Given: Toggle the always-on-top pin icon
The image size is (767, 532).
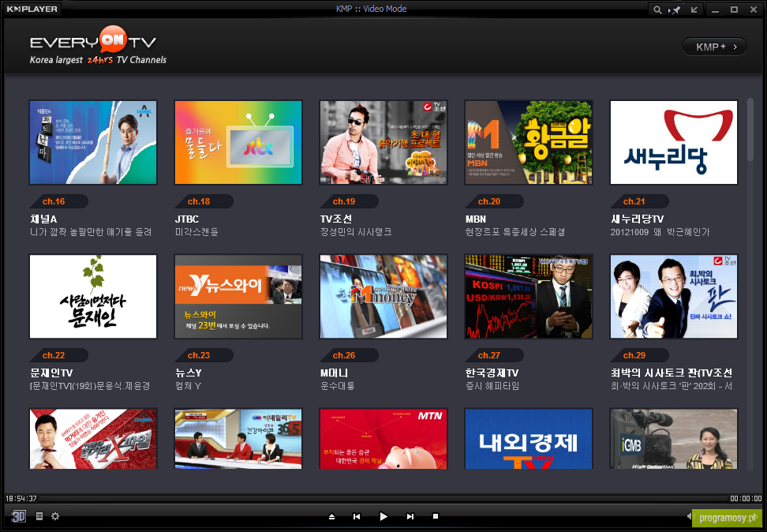Looking at the screenshot, I should click(x=675, y=9).
